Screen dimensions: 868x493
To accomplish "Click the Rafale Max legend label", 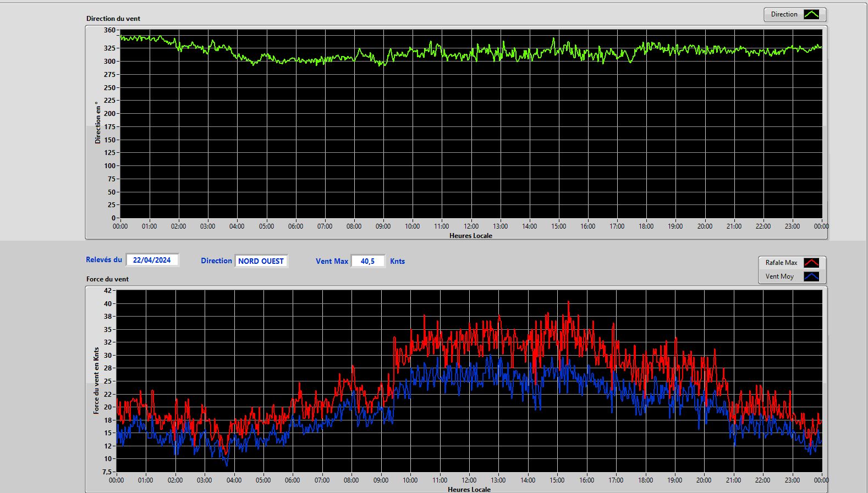I will (x=781, y=263).
